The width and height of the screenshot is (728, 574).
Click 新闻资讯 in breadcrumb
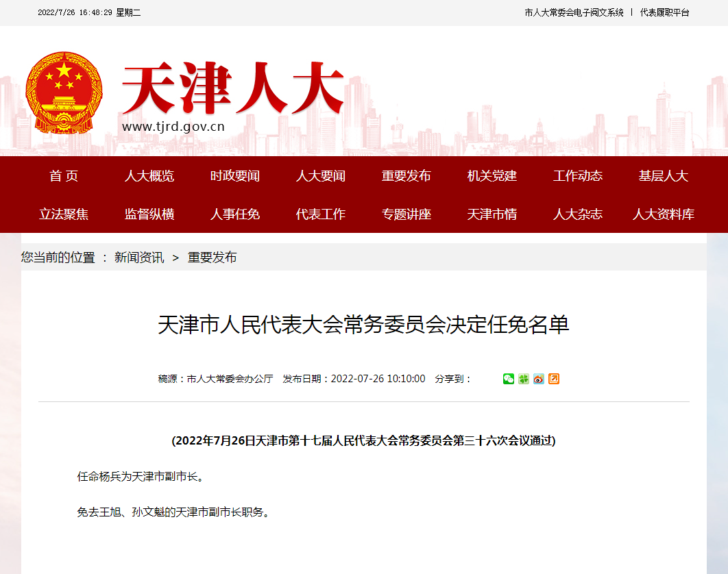(x=139, y=258)
